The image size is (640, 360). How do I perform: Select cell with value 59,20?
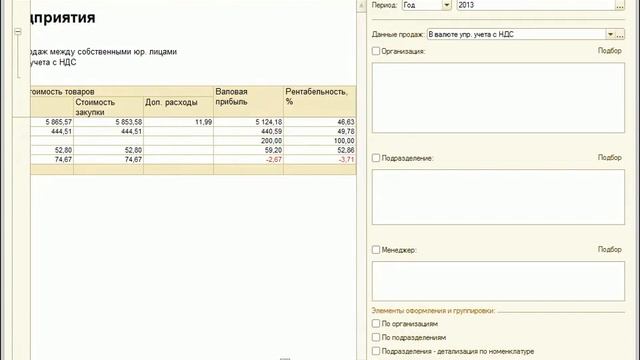click(x=248, y=150)
